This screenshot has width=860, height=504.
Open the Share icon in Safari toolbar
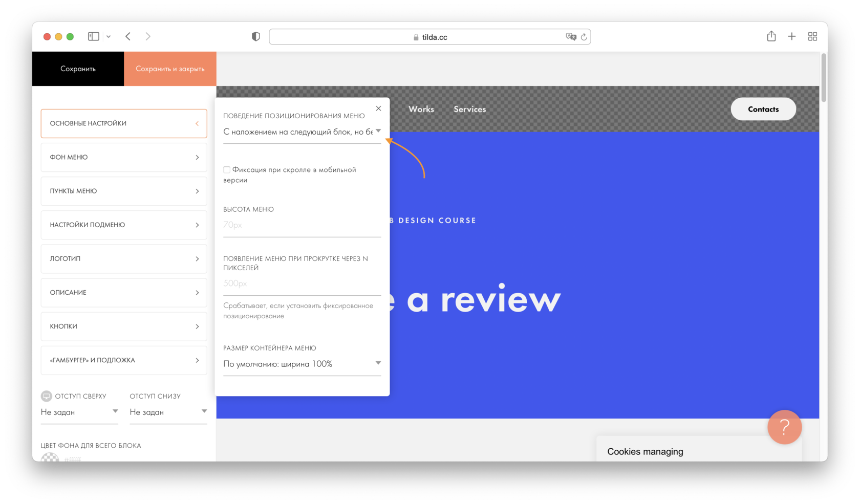(771, 36)
